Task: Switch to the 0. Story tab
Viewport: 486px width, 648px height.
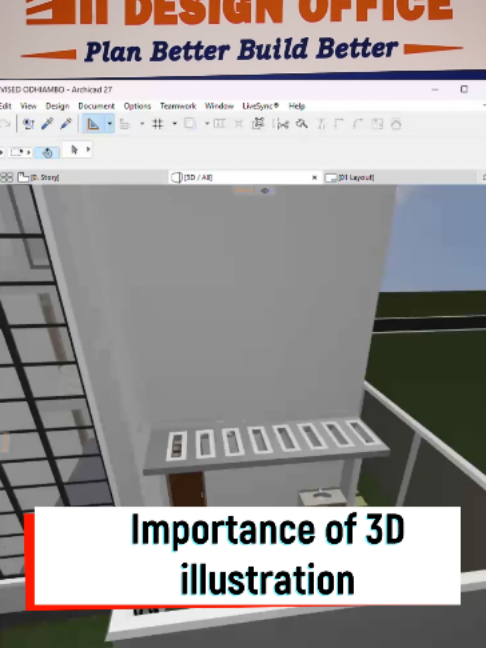Action: 39,177
